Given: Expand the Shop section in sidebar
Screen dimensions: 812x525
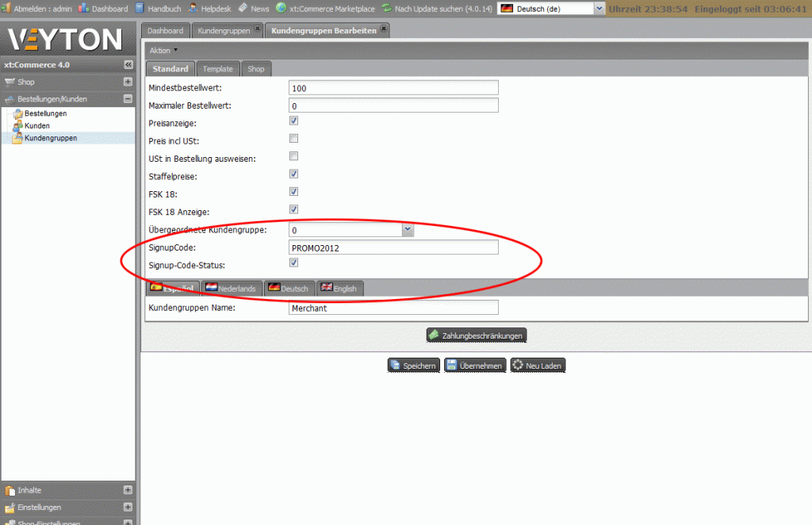Looking at the screenshot, I should point(128,82).
